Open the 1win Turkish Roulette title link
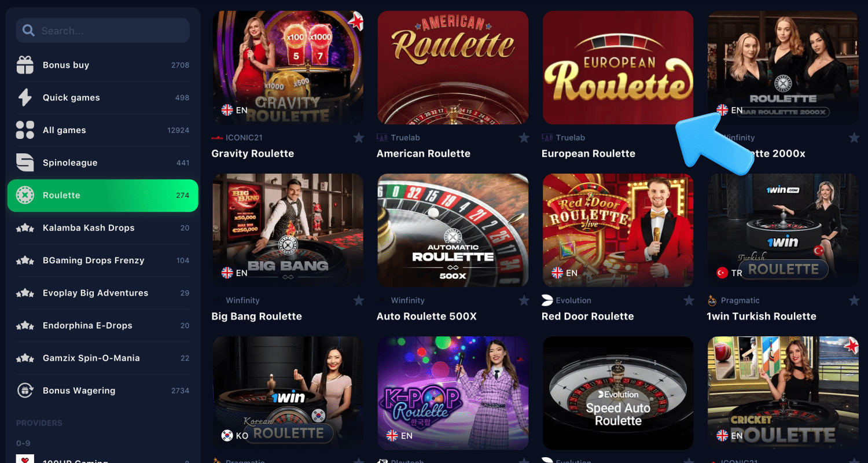Image resolution: width=868 pixels, height=463 pixels. 762,316
